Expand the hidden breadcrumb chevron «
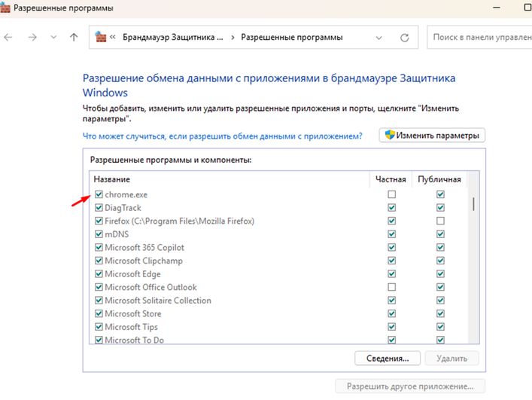 point(113,37)
